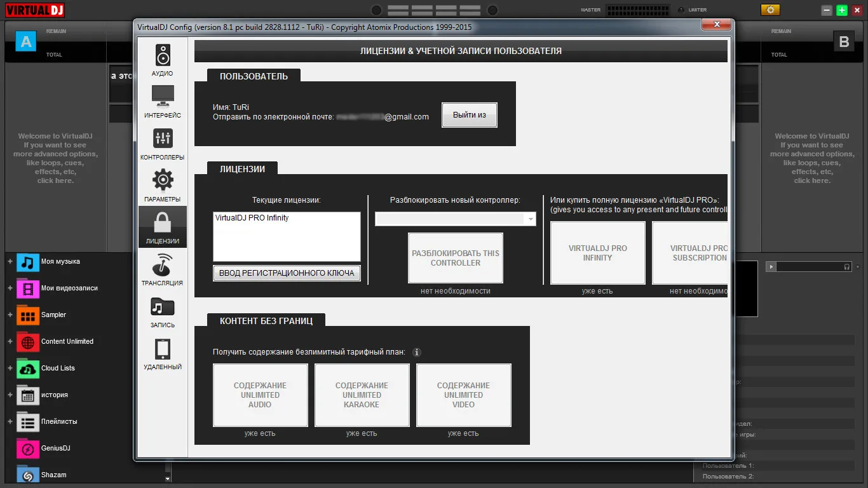The width and height of the screenshot is (868, 488).
Task: Click РАЗБЛОКИРОВАТЬ THIS CONTROLLER button
Action: click(456, 258)
